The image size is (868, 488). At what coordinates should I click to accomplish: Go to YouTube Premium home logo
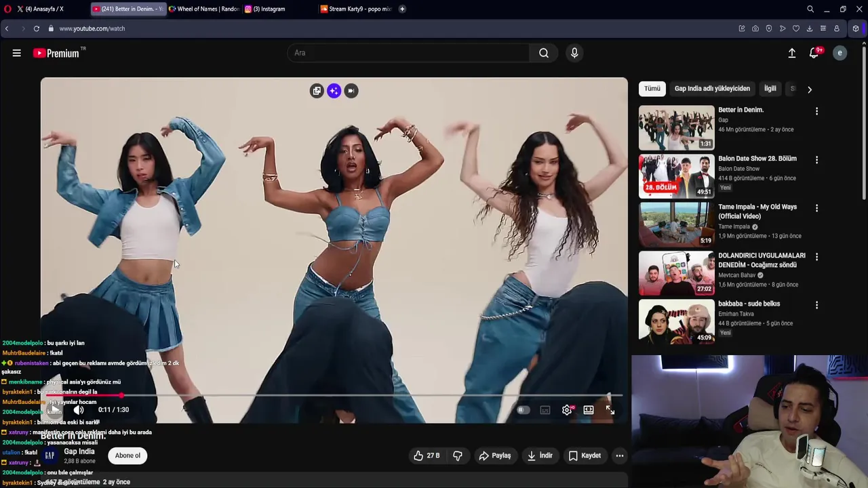pyautogui.click(x=56, y=53)
